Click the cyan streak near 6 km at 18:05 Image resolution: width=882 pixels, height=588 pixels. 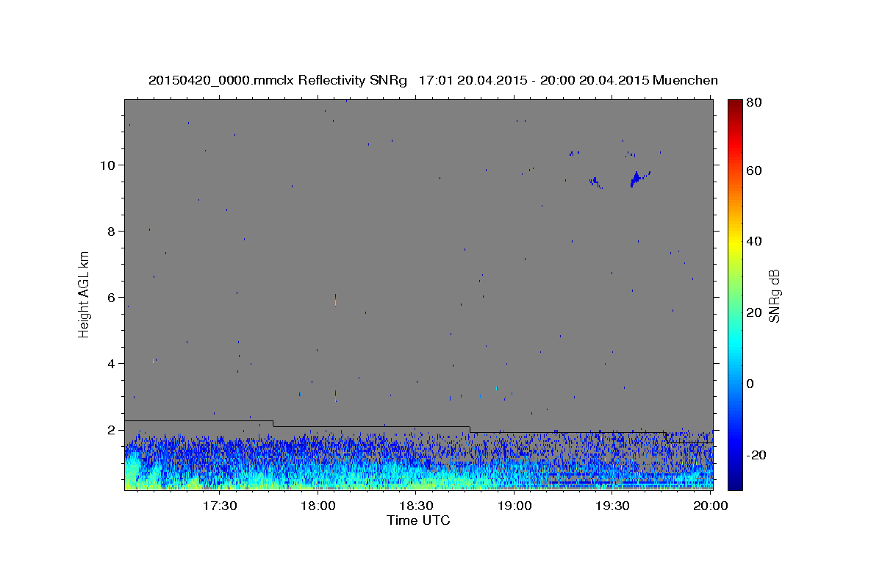click(x=335, y=299)
